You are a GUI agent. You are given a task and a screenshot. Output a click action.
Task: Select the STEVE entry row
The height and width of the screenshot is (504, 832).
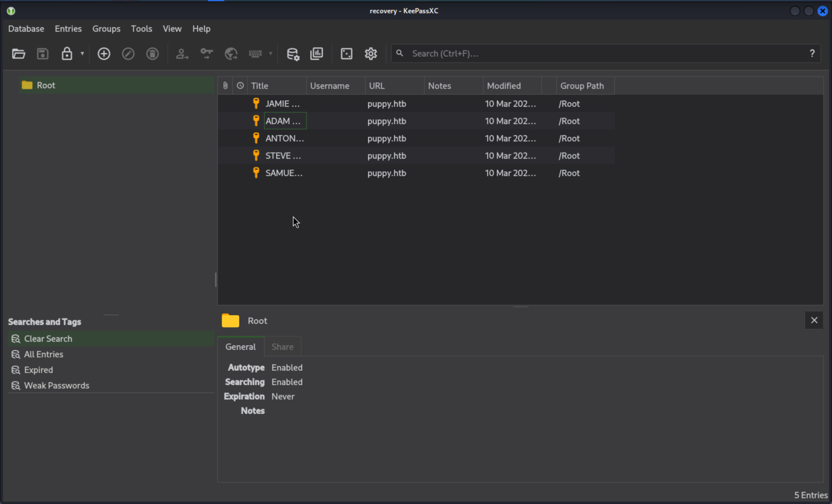[x=283, y=156]
